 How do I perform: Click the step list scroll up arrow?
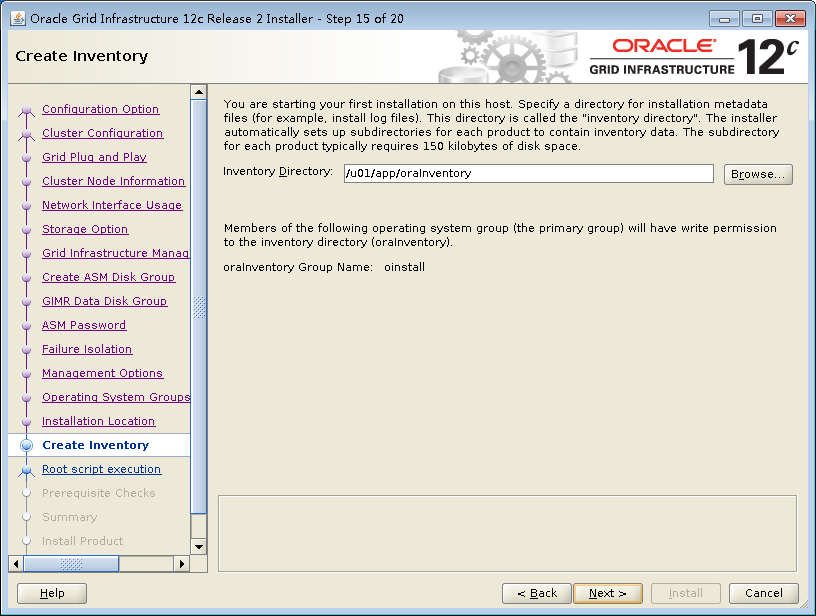(199, 92)
